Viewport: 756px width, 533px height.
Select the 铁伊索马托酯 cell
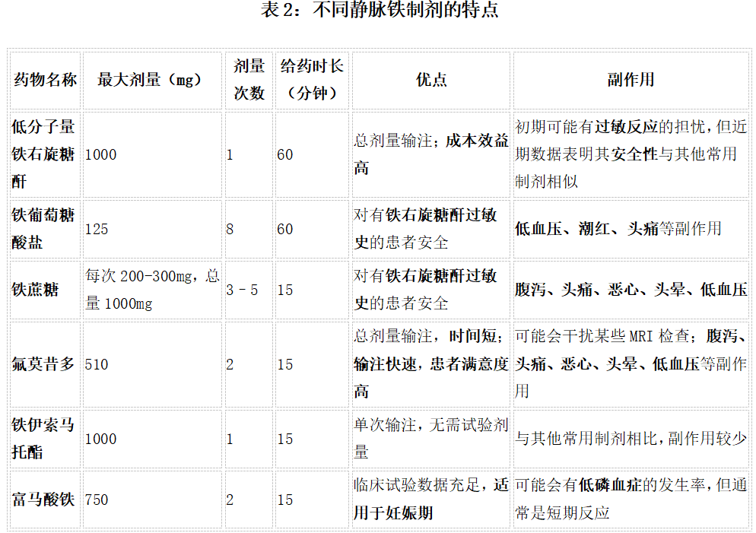pos(44,439)
